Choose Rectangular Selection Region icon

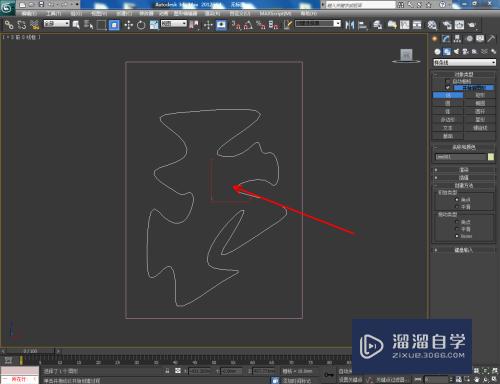pos(101,25)
